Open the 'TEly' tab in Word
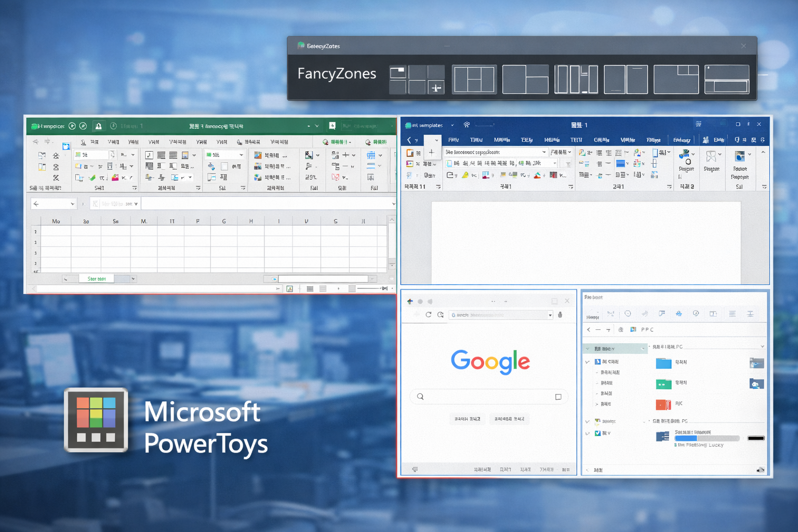 click(x=526, y=140)
